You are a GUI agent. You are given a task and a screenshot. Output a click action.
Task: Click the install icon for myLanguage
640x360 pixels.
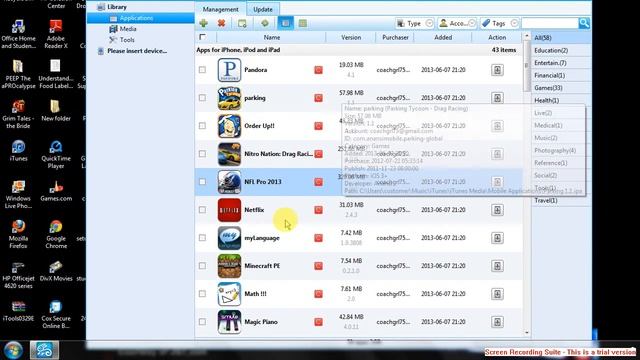click(497, 238)
